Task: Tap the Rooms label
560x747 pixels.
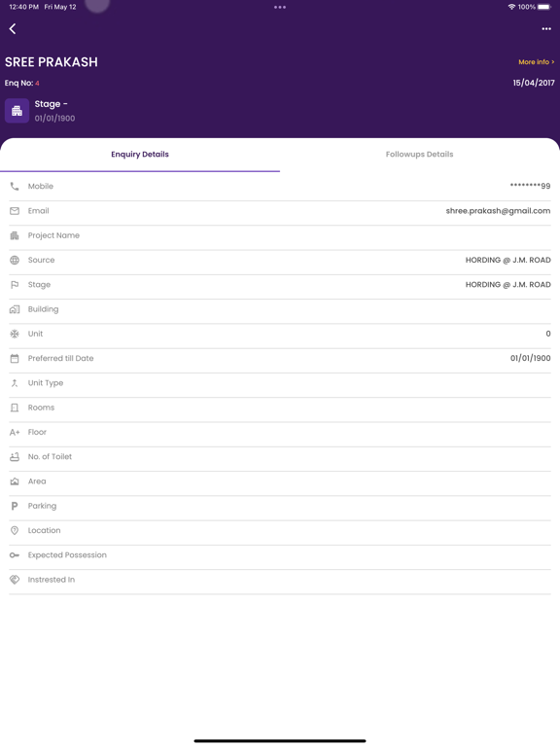Action: tap(42, 408)
